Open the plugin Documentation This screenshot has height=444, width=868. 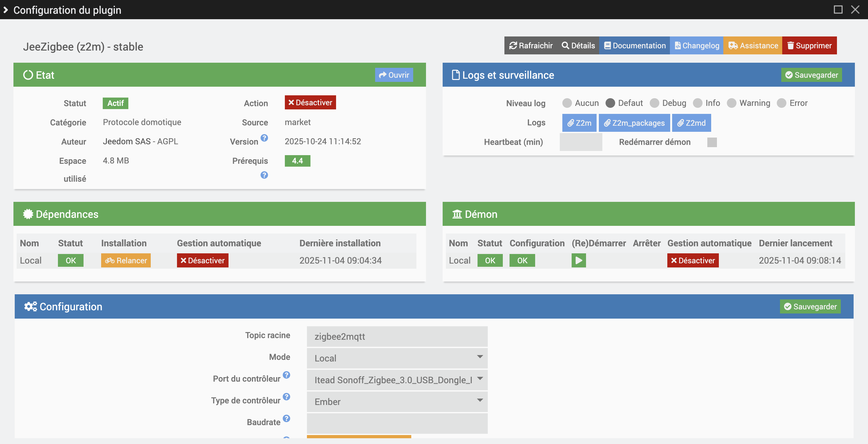coord(634,45)
